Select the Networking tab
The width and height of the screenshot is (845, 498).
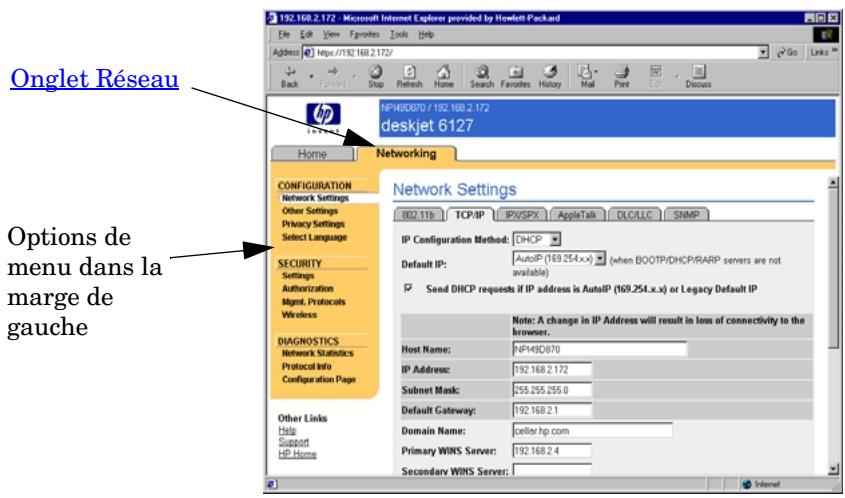(406, 154)
